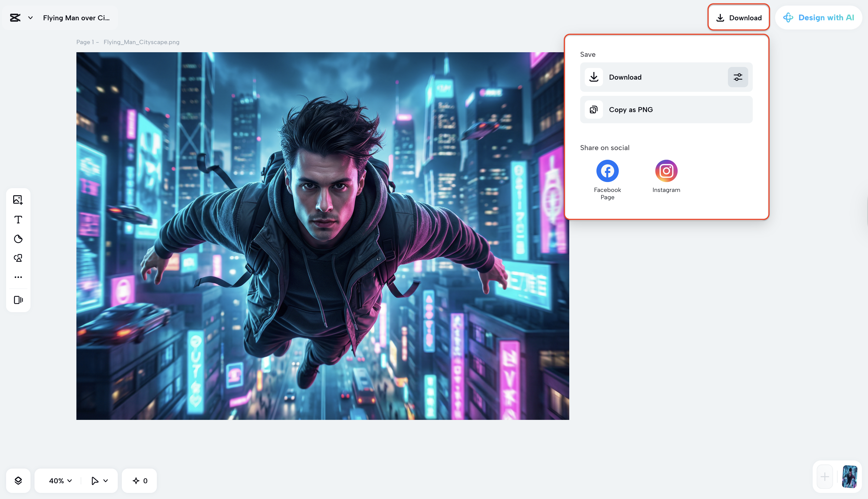Image resolution: width=868 pixels, height=499 pixels.
Task: Expand the 40% zoom dropdown
Action: click(60, 480)
